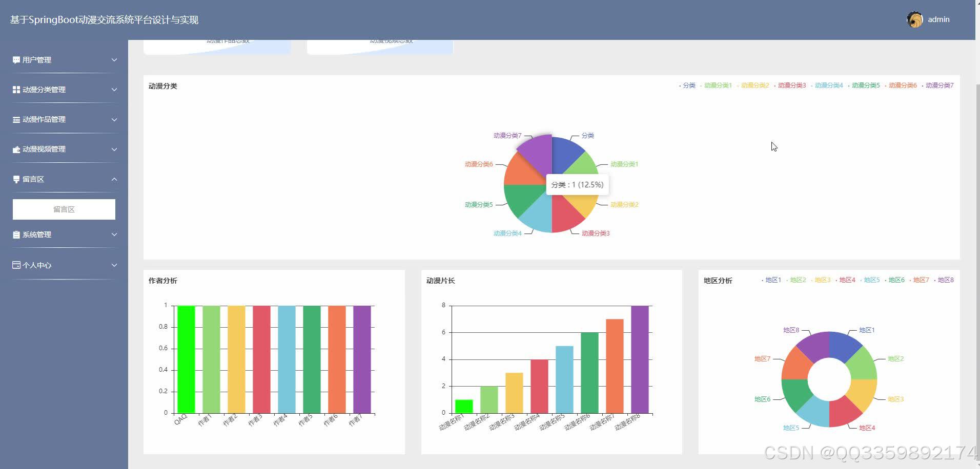The height and width of the screenshot is (469, 980).
Task: Click the purple 地区8 donut segment
Action: click(x=816, y=346)
